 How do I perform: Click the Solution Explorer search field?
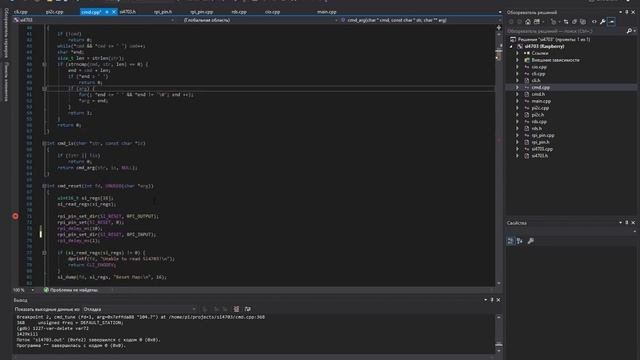click(x=565, y=31)
